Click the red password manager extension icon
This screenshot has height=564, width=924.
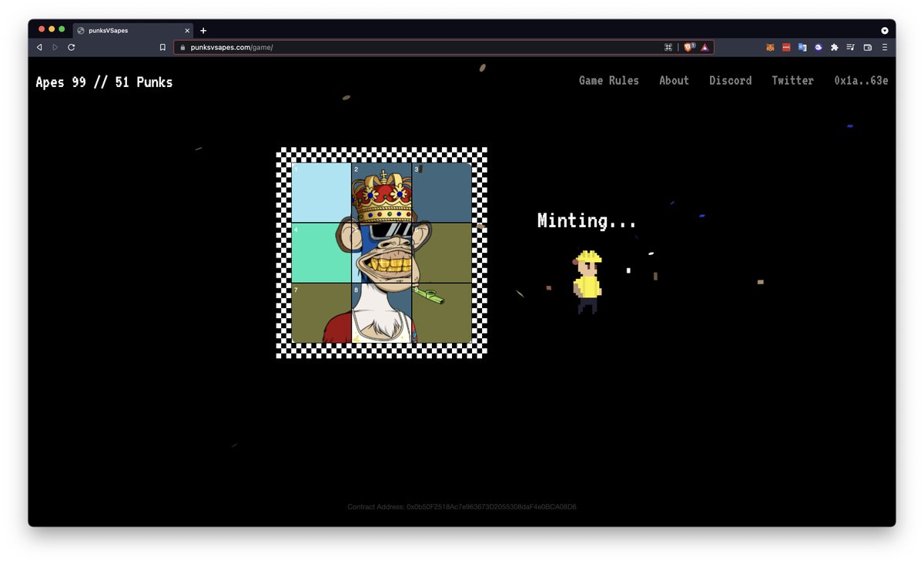(786, 47)
